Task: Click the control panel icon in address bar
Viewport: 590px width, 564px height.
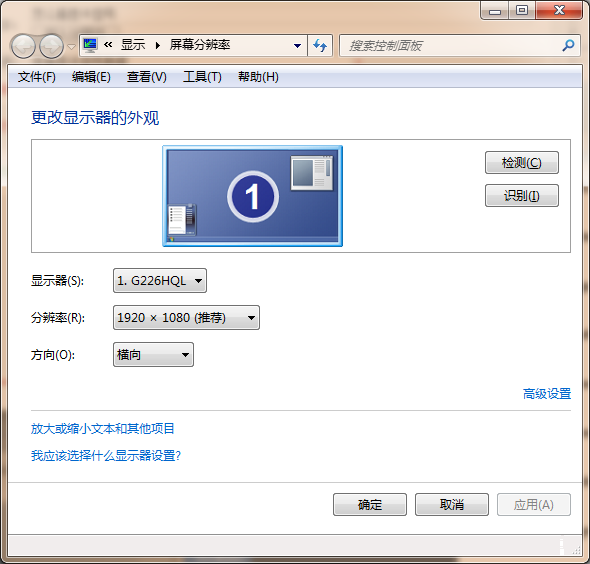Action: click(x=90, y=45)
